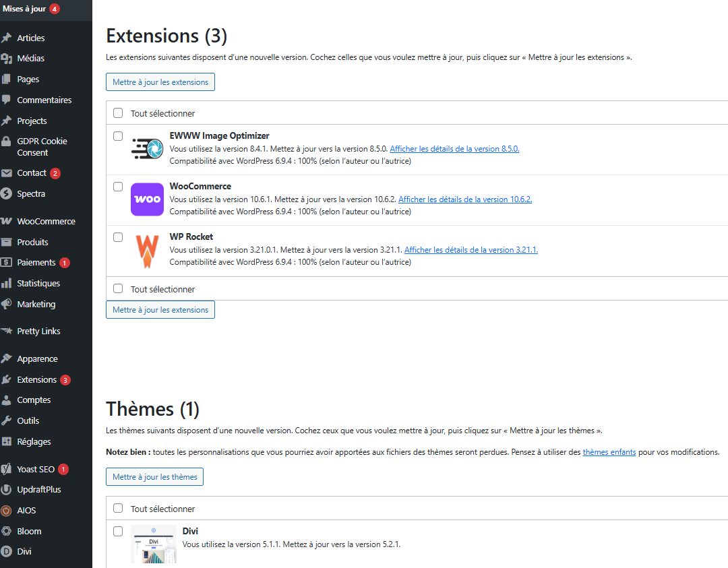This screenshot has height=568, width=728.
Task: Click the Produits box icon
Action: (x=7, y=243)
